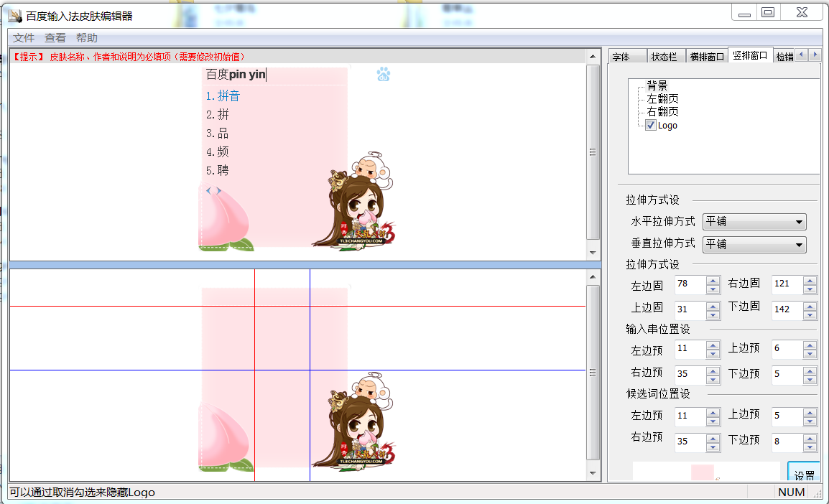This screenshot has height=504, width=829.
Task: Click the 右边固 field showing 121
Action: pyautogui.click(x=787, y=285)
